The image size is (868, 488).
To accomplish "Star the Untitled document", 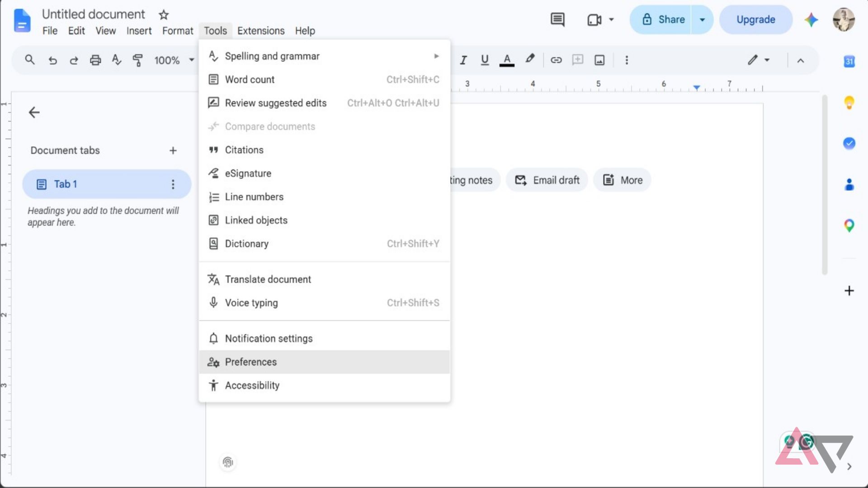I will [164, 15].
